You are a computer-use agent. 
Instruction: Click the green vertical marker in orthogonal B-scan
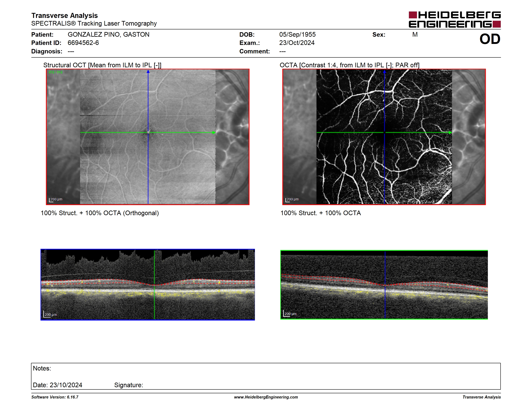154,284
